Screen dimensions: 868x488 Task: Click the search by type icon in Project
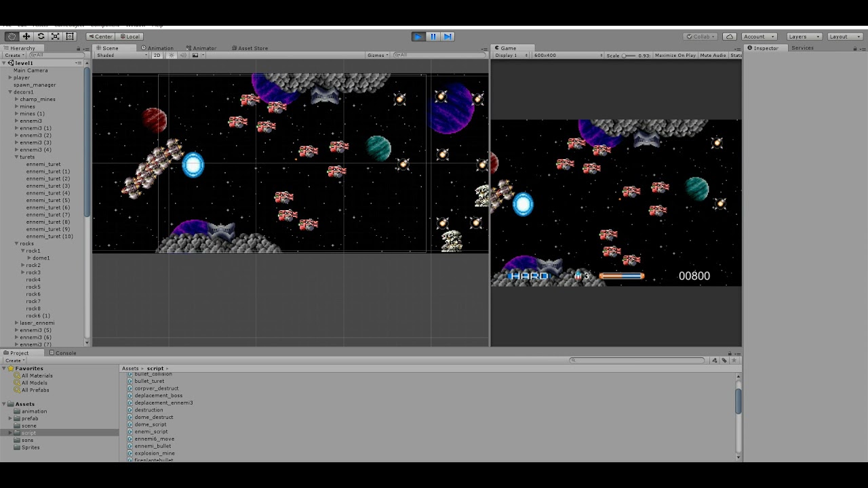(715, 361)
